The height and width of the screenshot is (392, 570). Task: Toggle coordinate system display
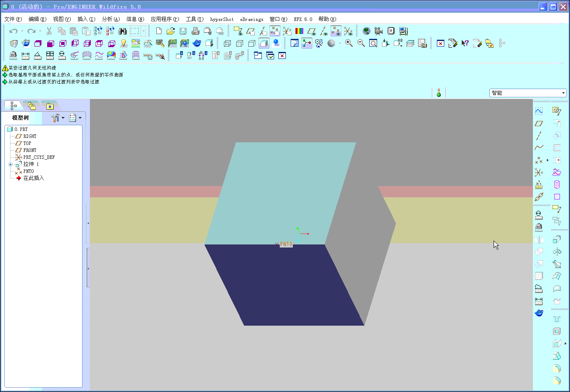tap(348, 31)
